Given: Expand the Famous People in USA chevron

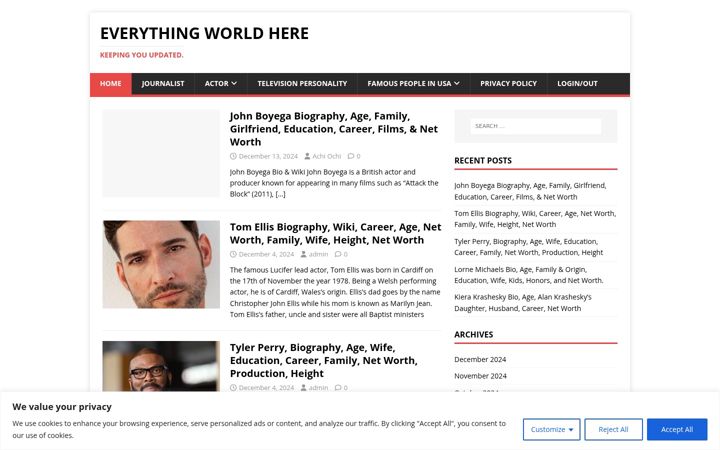Looking at the screenshot, I should pos(457,84).
